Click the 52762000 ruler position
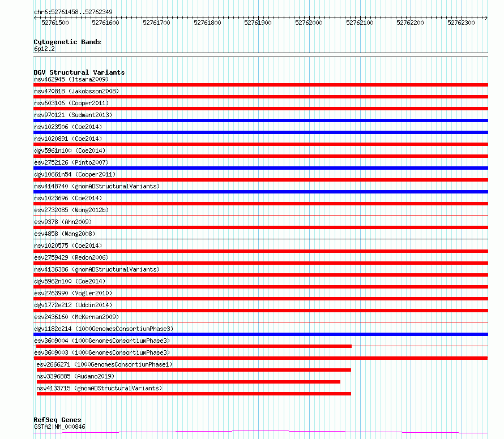Viewport: 504px width, 439px height. pyautogui.click(x=309, y=23)
